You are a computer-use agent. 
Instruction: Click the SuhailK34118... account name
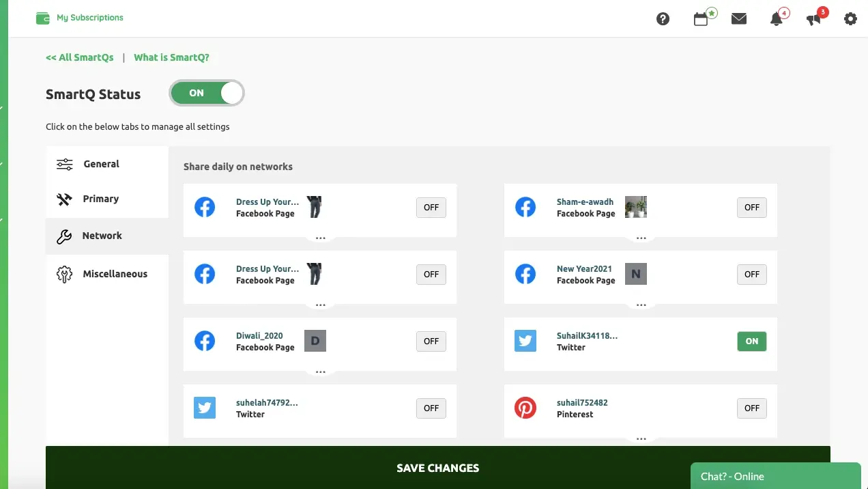pos(587,336)
